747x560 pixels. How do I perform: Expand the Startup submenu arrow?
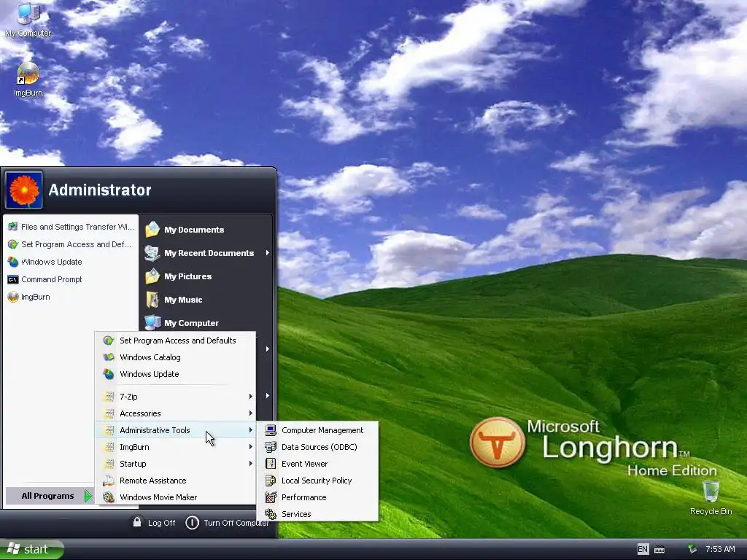pos(251,464)
